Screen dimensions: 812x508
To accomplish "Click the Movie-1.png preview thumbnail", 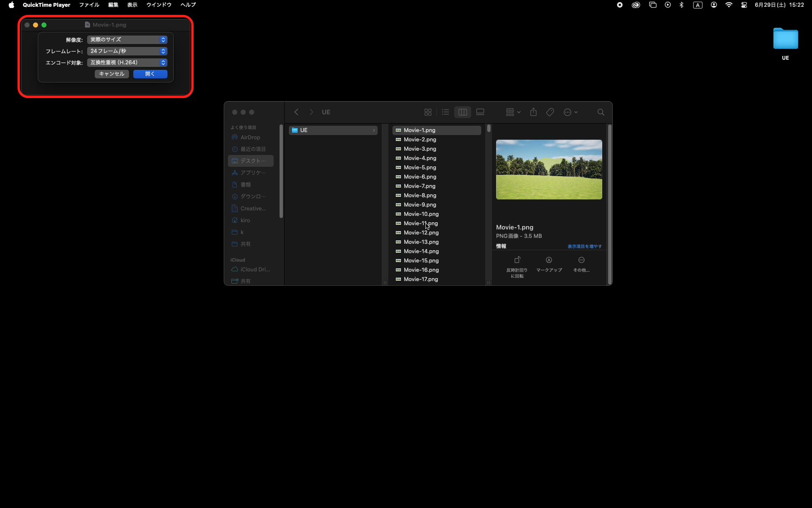I will coord(549,169).
